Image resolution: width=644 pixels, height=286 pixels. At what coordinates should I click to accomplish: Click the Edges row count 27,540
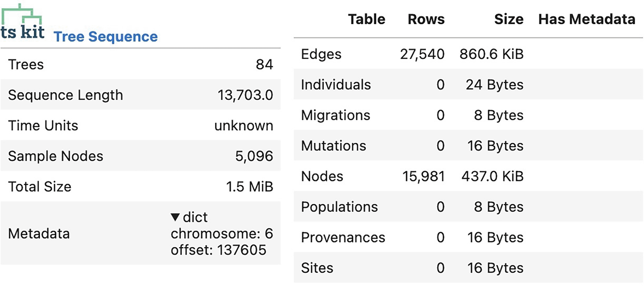tap(422, 54)
